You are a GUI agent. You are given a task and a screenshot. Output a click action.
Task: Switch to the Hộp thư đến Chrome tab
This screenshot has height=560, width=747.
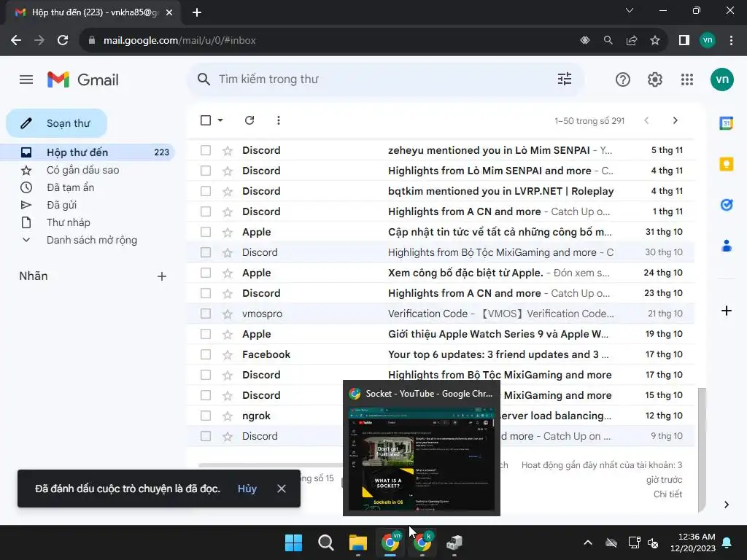pos(93,12)
